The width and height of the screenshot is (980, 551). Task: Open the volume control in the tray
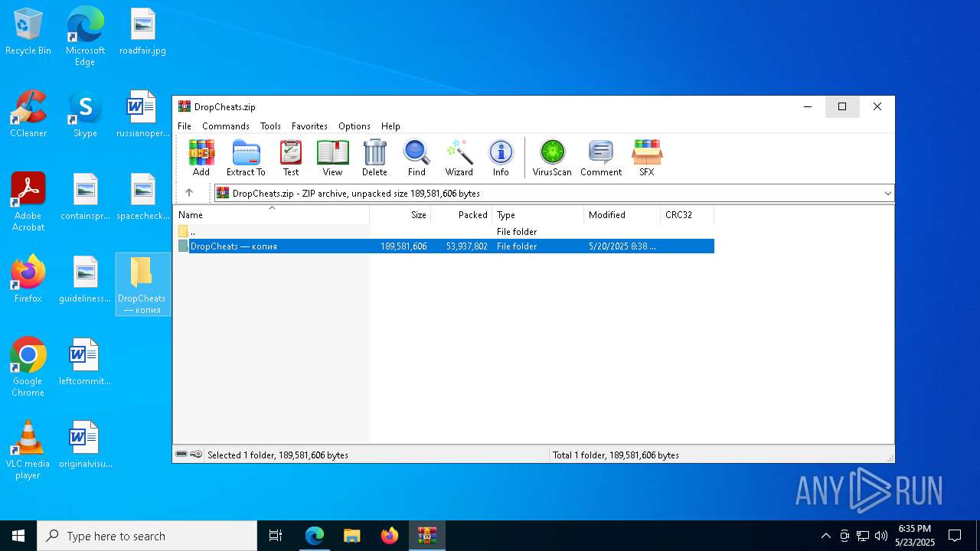tap(881, 536)
